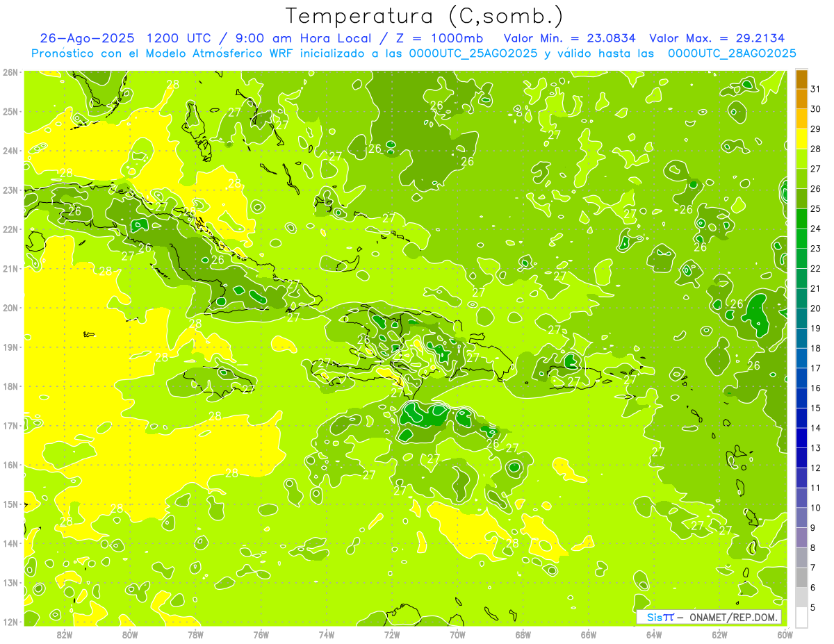The image size is (834, 644).
Task: Click the "17N" latitude axis label
Action: [10, 425]
